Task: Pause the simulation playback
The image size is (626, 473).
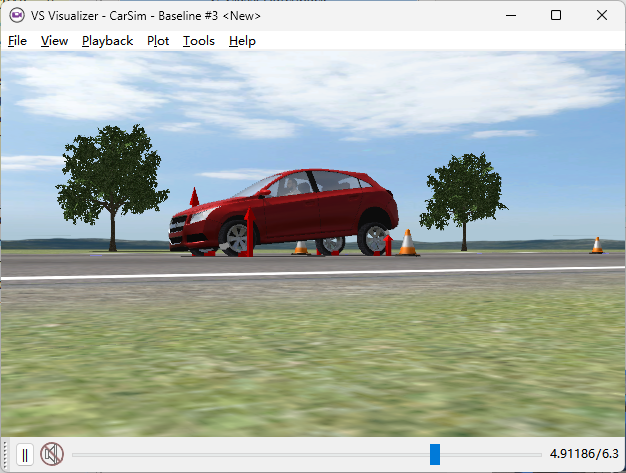Action: point(25,455)
